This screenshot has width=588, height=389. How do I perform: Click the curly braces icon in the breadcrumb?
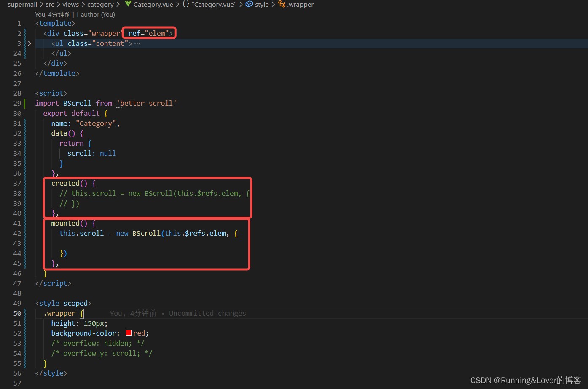click(x=186, y=4)
